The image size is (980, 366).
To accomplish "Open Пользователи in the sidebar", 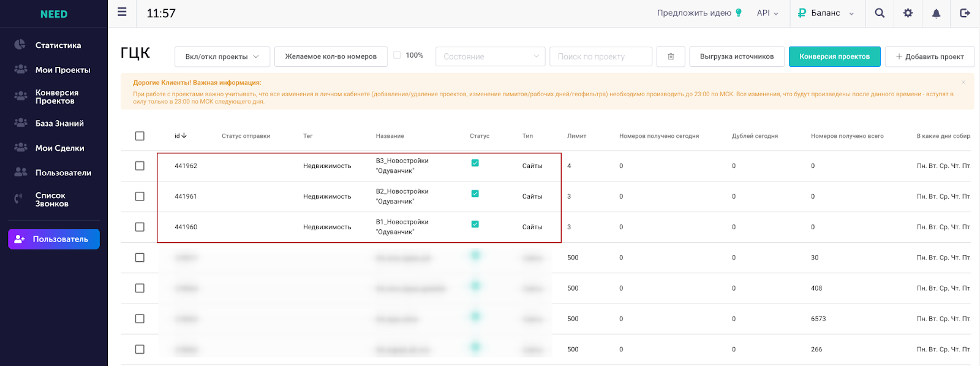I will (64, 172).
